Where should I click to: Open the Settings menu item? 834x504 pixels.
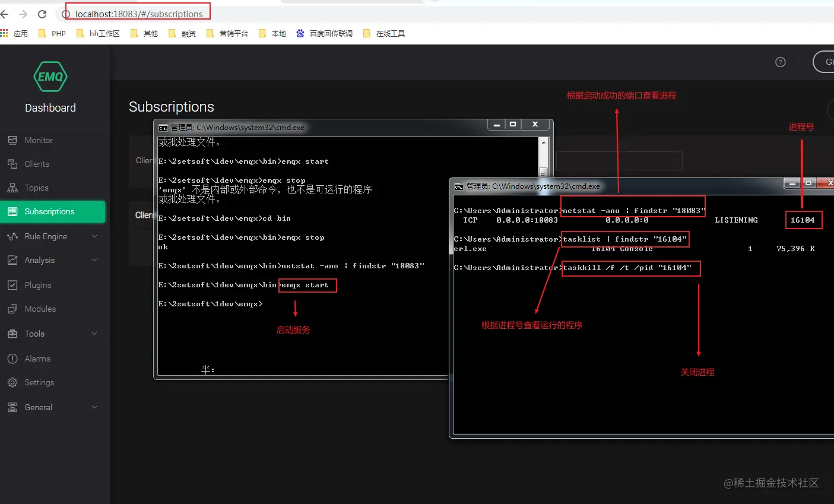coord(53,382)
